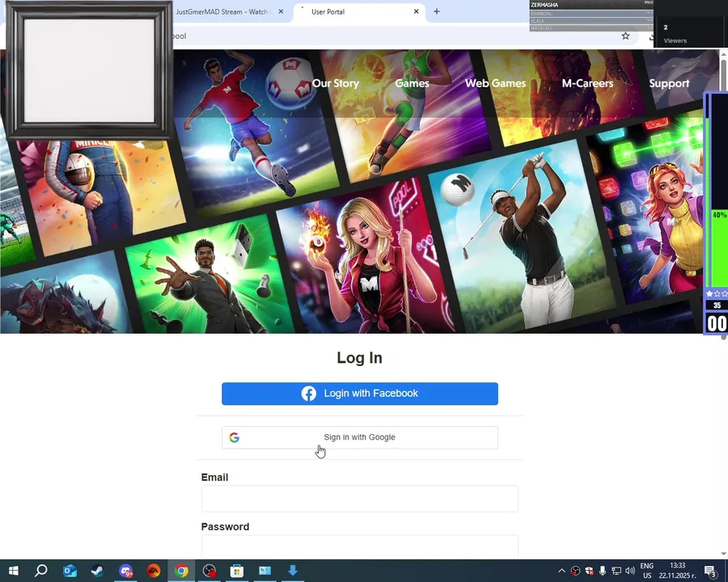
Task: Close the User Portal tab
Action: [416, 11]
